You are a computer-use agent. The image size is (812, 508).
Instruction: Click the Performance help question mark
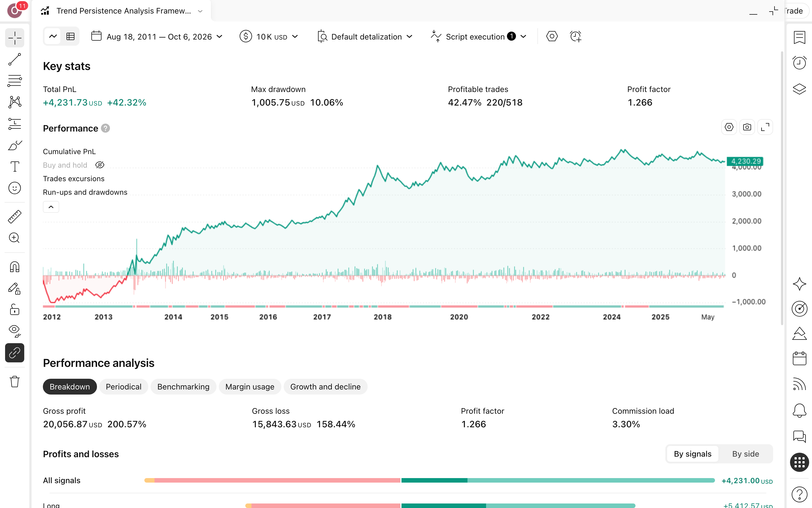[x=105, y=128]
